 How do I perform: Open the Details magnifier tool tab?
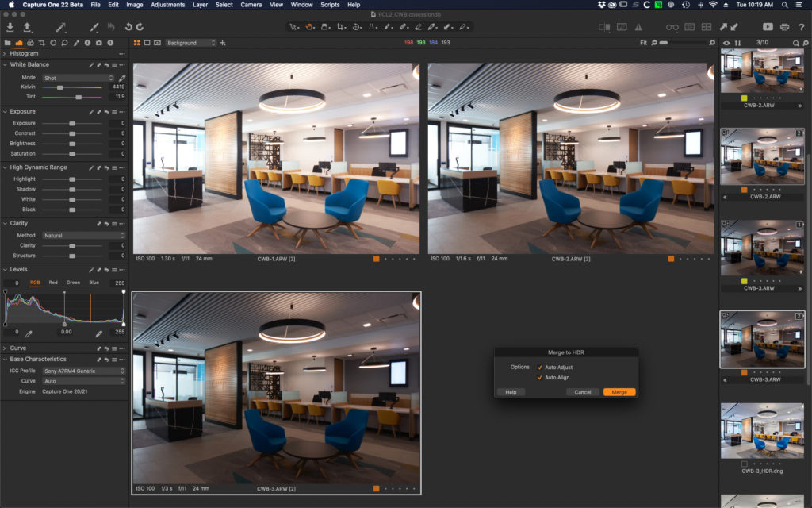(x=65, y=43)
